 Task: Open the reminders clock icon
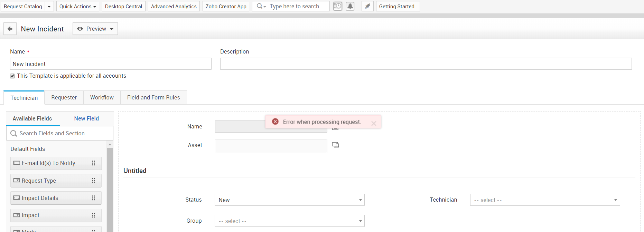337,6
